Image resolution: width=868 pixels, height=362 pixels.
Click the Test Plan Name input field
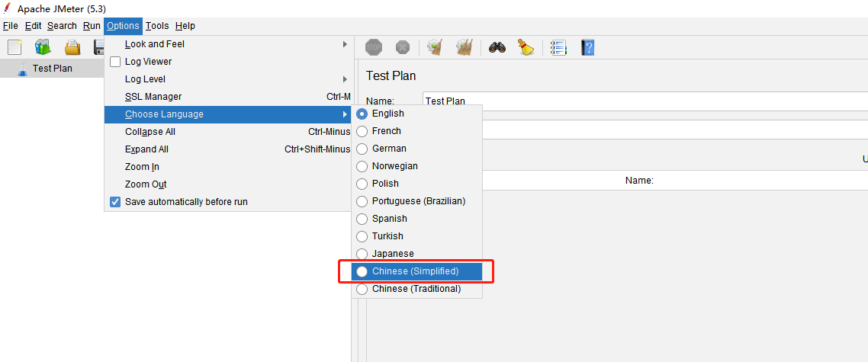coord(645,101)
